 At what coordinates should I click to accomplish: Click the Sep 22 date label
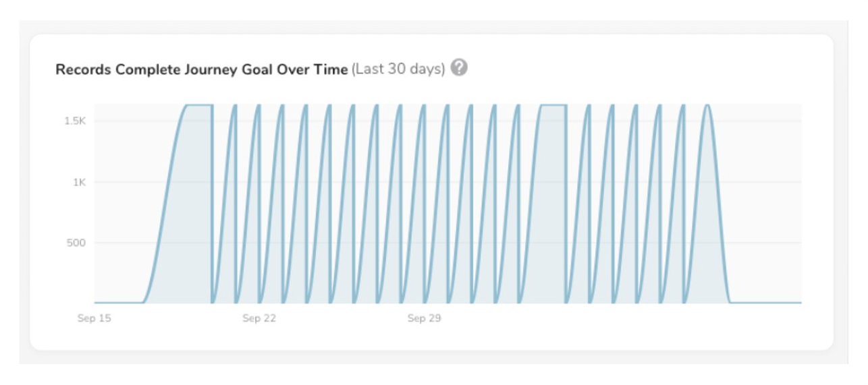[x=259, y=318]
